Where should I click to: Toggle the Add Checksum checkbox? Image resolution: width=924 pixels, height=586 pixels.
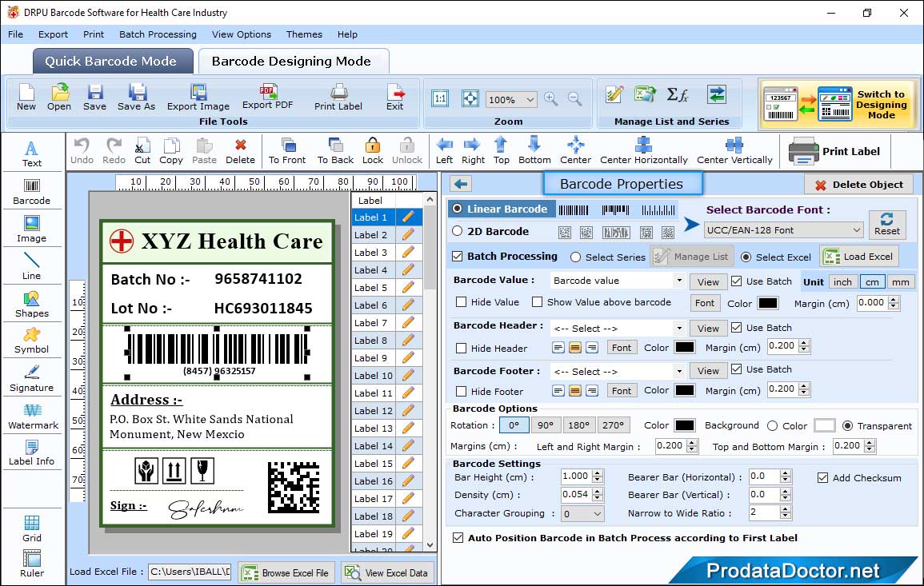823,477
